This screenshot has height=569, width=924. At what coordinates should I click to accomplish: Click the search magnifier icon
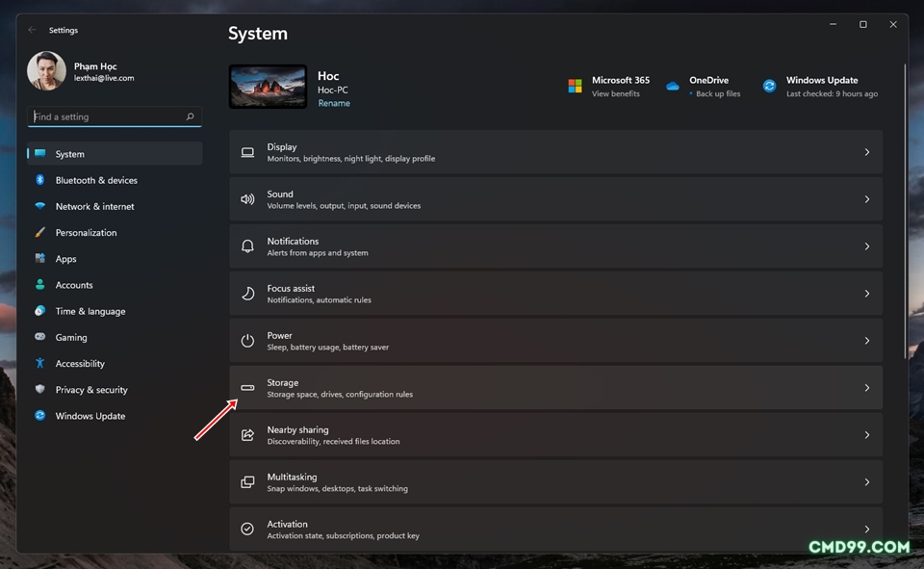[x=190, y=116]
